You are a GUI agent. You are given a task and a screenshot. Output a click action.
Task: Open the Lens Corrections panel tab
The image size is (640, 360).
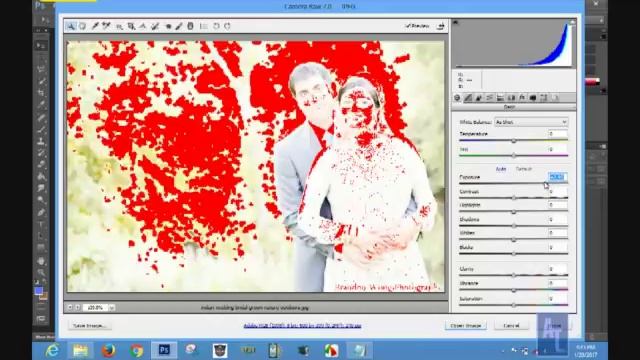click(x=511, y=98)
